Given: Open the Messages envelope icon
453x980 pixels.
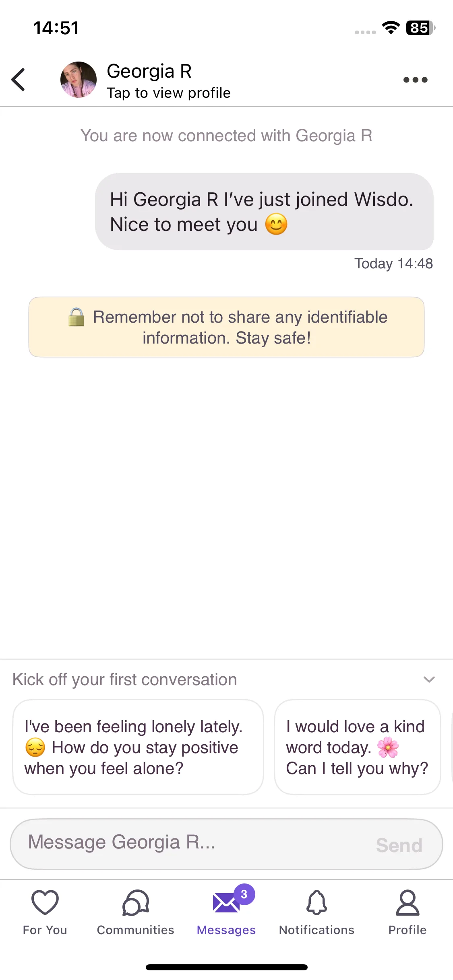Looking at the screenshot, I should (x=226, y=903).
